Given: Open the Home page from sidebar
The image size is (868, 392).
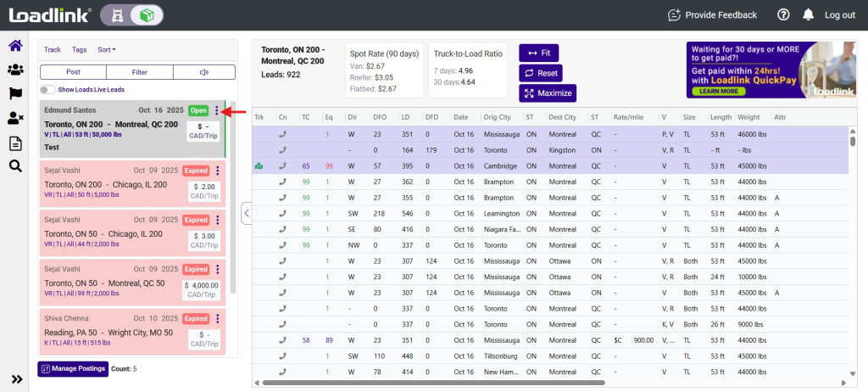Looking at the screenshot, I should coord(14,46).
